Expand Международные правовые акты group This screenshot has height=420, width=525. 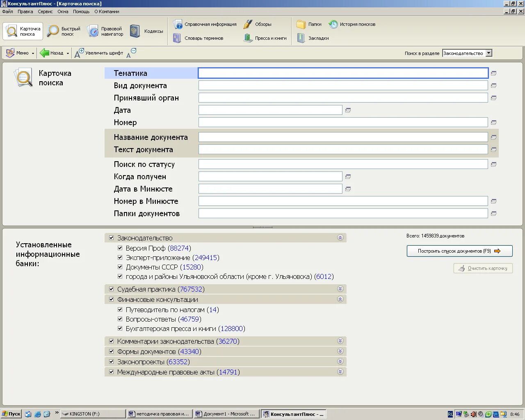(340, 372)
